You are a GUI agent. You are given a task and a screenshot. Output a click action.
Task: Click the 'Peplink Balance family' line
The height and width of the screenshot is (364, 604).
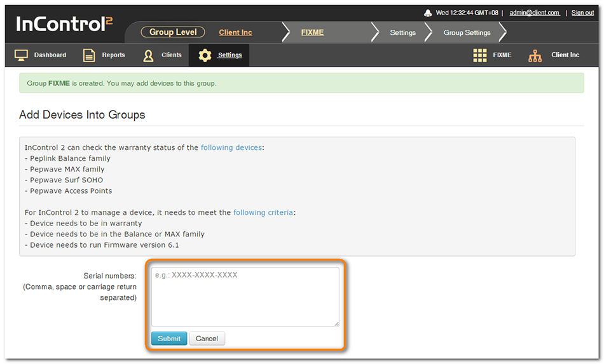tap(67, 158)
